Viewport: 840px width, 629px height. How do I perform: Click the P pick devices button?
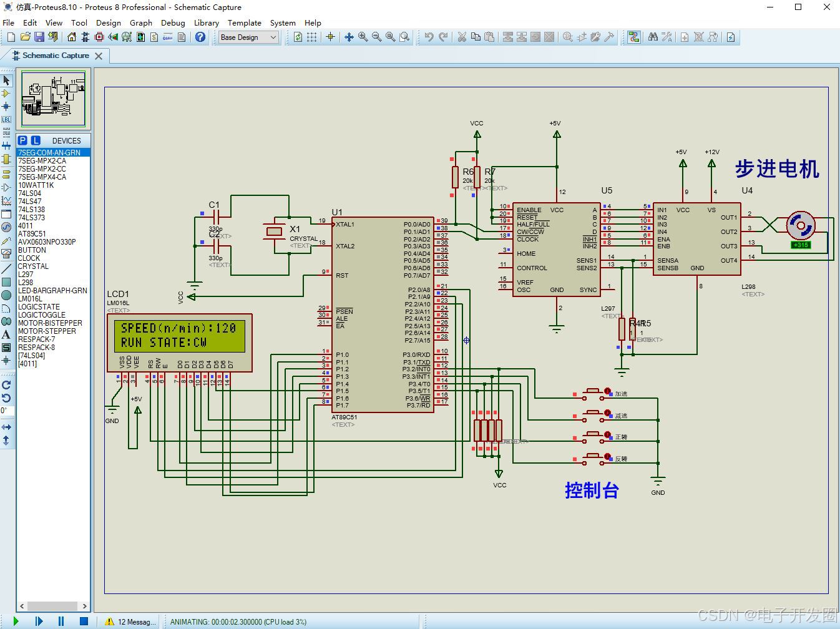22,140
